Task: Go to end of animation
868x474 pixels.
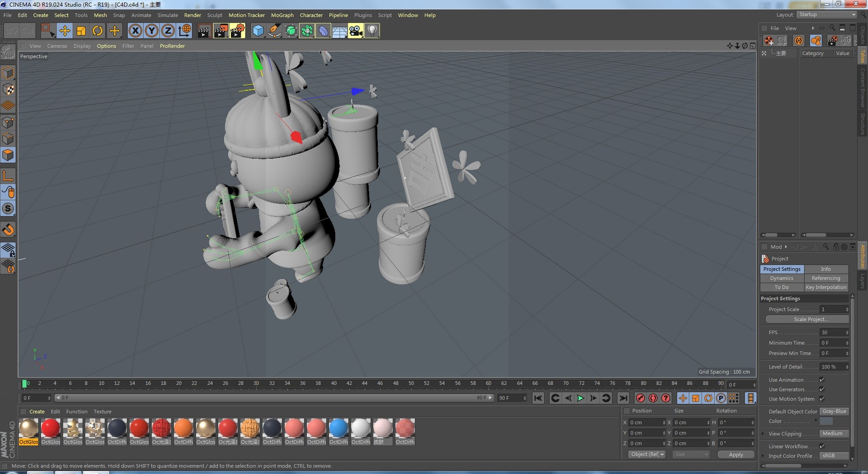Action: [623, 398]
